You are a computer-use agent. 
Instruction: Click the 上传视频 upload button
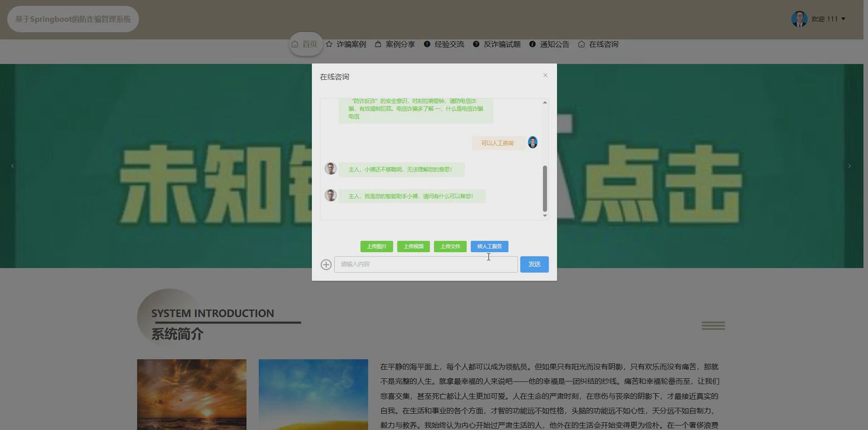coord(413,246)
